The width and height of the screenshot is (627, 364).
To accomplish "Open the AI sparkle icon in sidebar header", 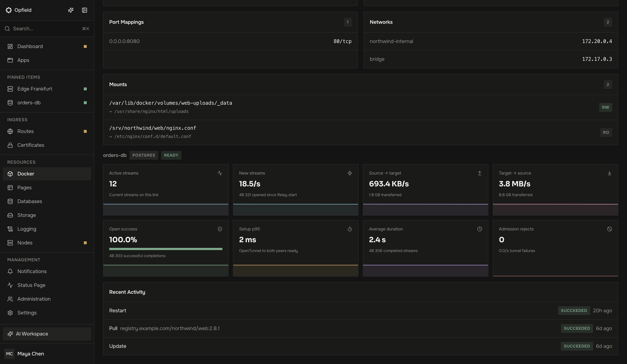I will 71,10.
